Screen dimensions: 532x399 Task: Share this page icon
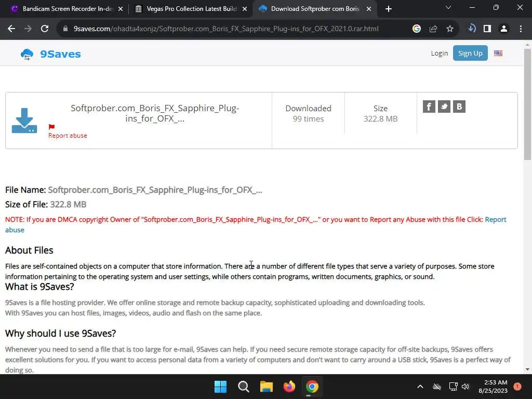[433, 29]
